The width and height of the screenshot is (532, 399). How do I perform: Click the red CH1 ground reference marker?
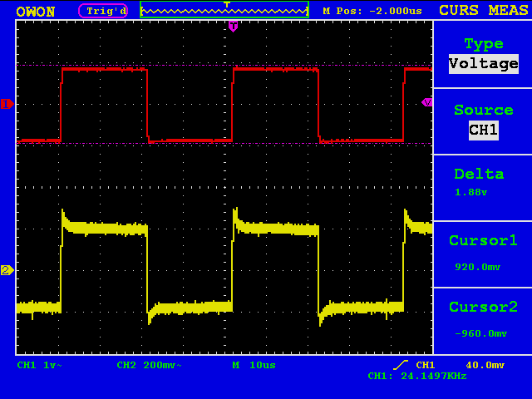click(x=7, y=104)
